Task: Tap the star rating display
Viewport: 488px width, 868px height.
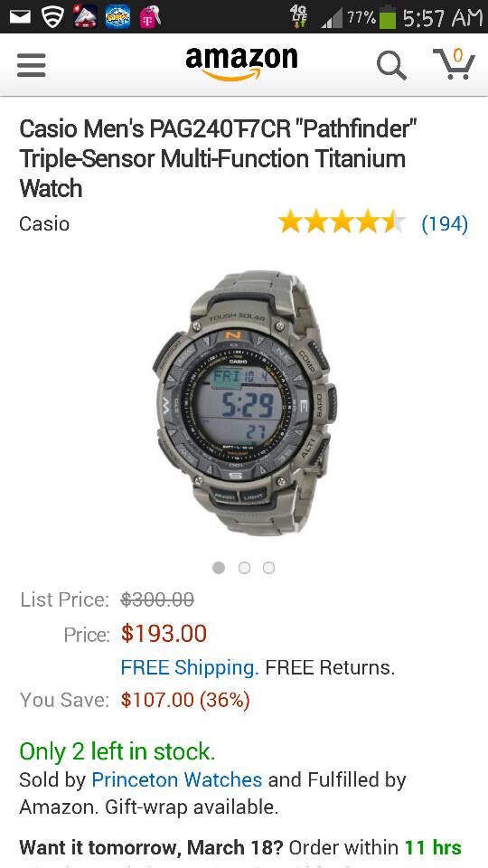Action: (x=342, y=222)
